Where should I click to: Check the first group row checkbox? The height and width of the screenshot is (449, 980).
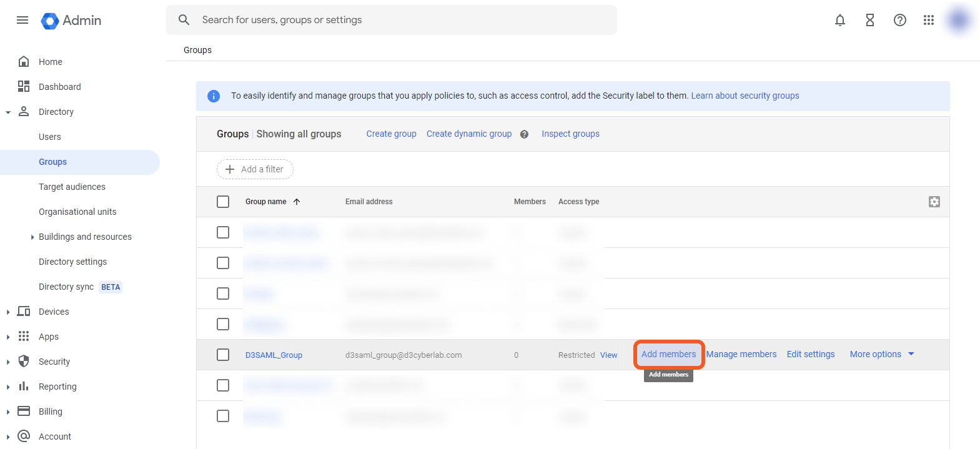point(223,232)
